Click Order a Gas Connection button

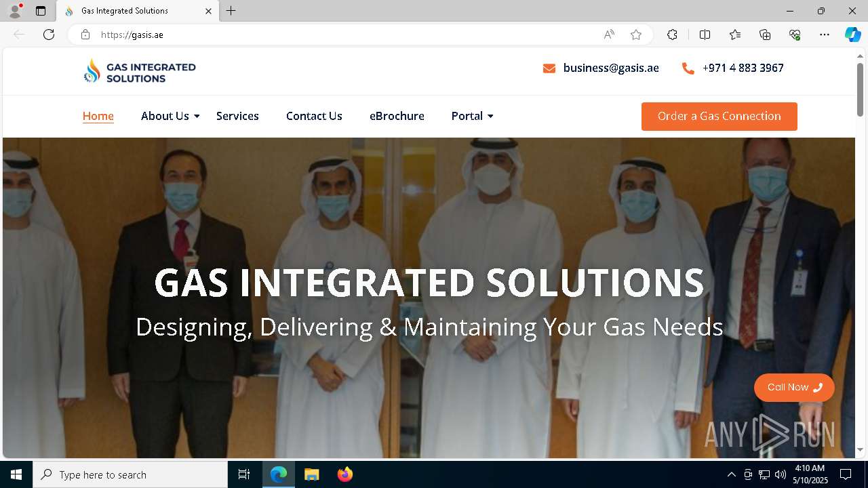click(x=719, y=117)
